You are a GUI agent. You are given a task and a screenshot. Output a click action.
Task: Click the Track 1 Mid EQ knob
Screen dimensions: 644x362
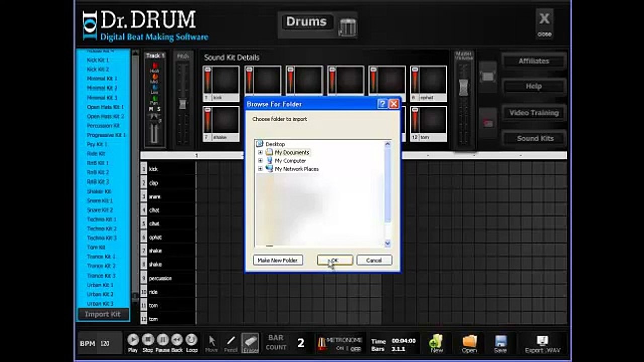[155, 77]
